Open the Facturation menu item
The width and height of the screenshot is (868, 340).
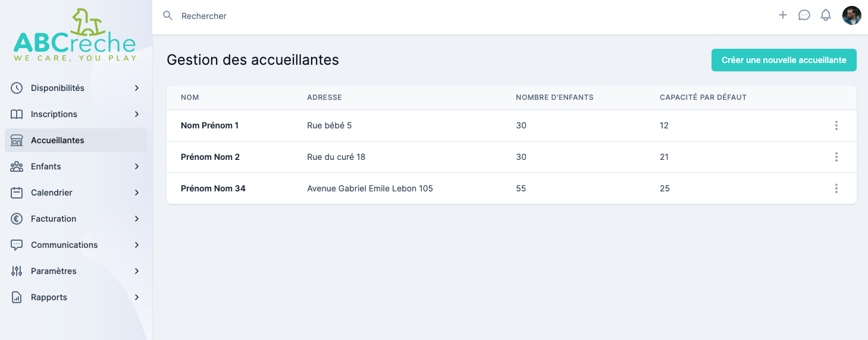pyautogui.click(x=54, y=219)
